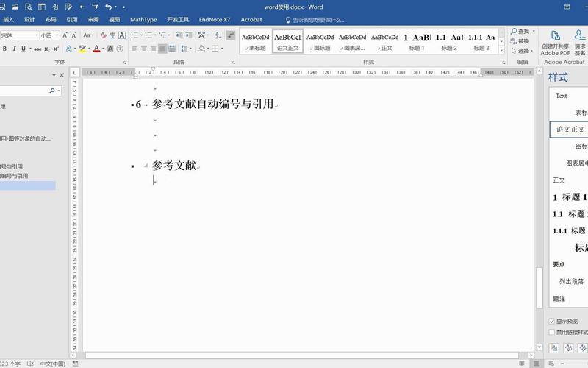Apply strikethrough formatting
The height and width of the screenshot is (368, 588).
(x=37, y=49)
